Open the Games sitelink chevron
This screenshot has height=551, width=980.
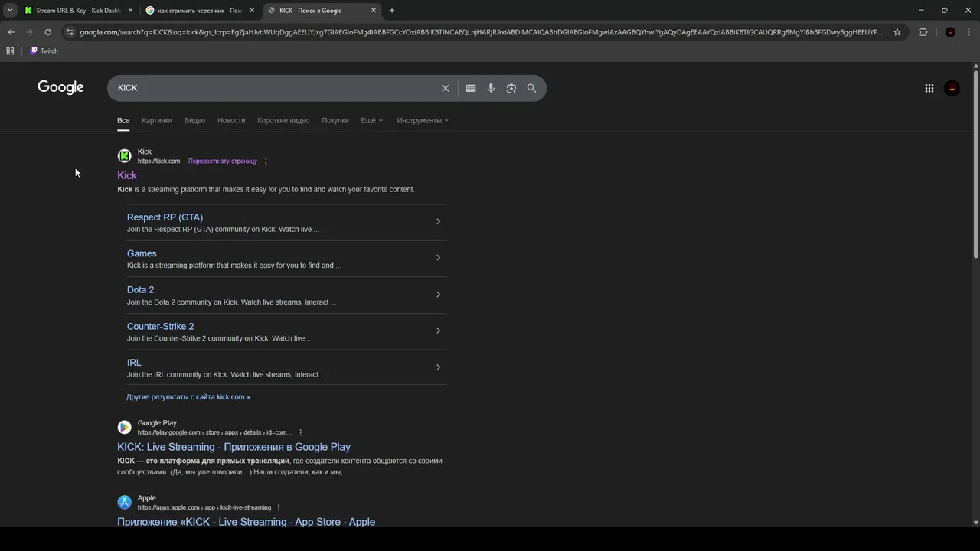click(x=438, y=258)
